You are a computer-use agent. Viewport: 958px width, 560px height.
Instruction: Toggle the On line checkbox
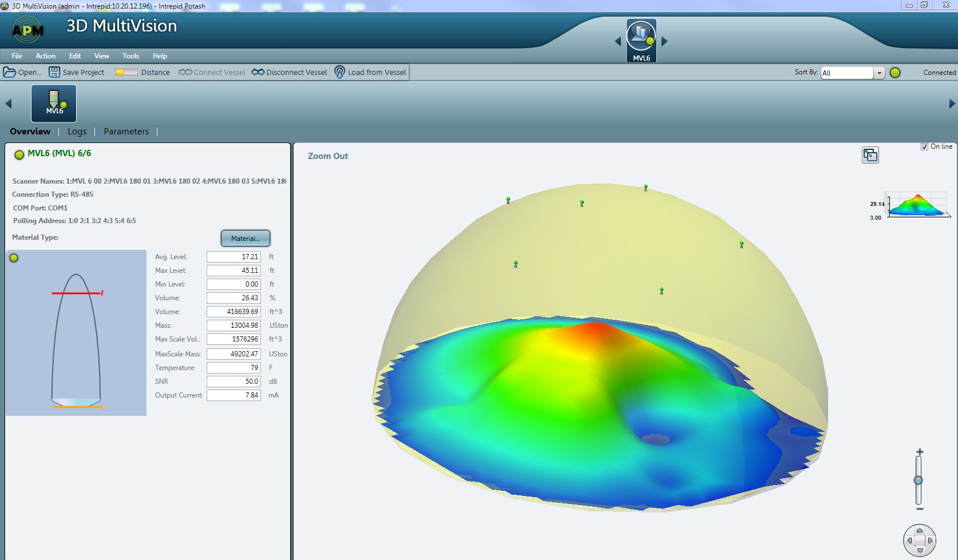point(924,146)
